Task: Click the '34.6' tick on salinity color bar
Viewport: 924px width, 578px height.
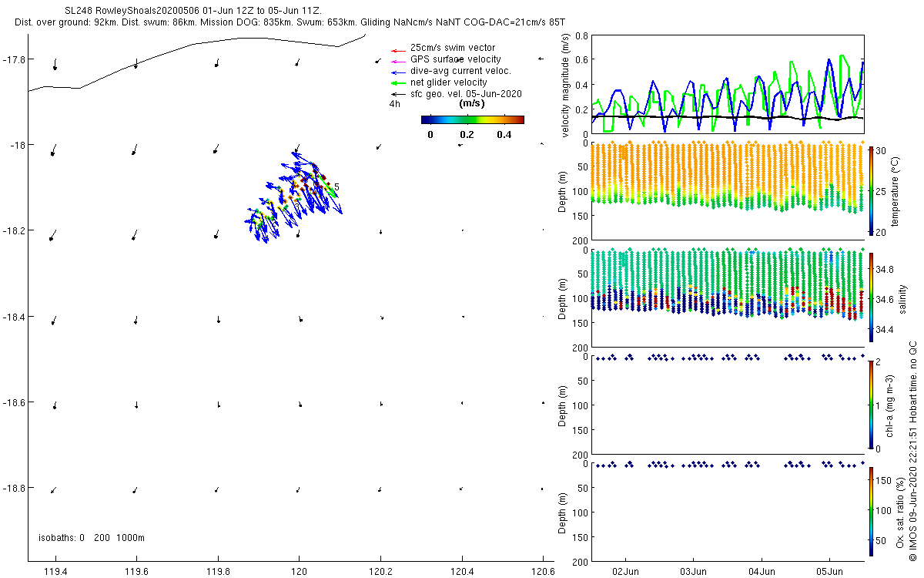Action: pos(885,299)
